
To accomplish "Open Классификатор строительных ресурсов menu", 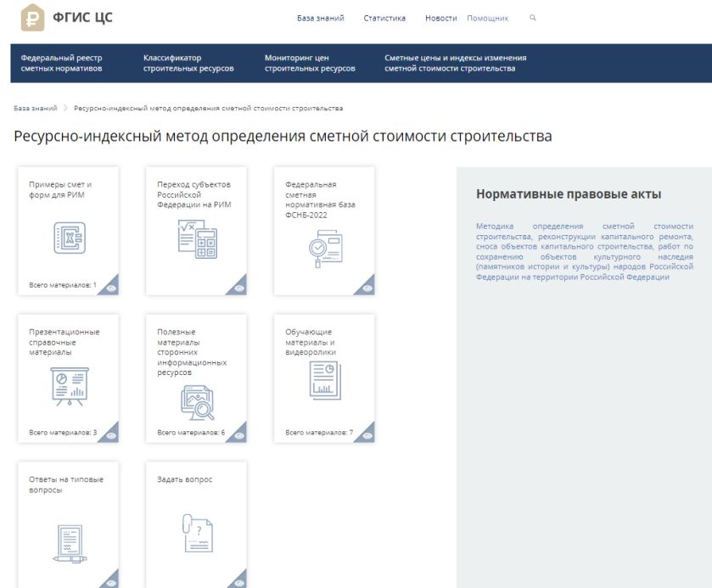I will pyautogui.click(x=188, y=63).
